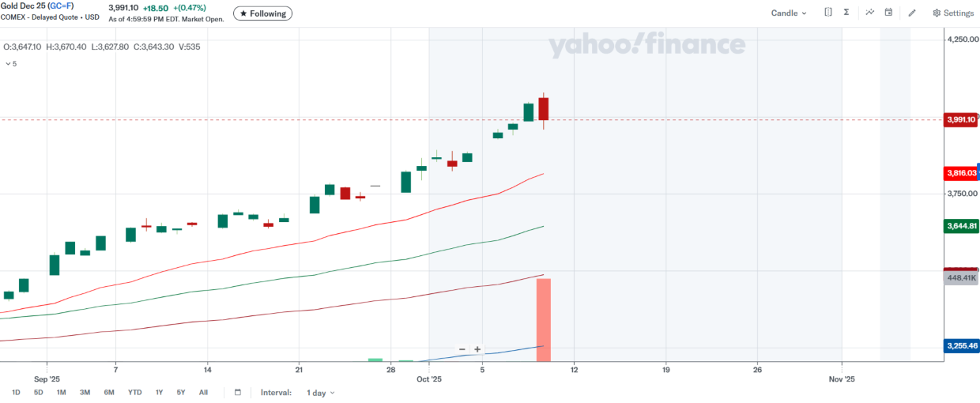Viewport: 980px width, 403px height.
Task: Select the 6M time range
Action: click(x=109, y=393)
